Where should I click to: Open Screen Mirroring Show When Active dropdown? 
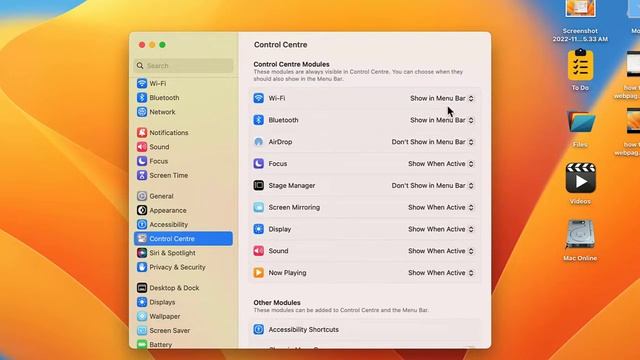(x=441, y=207)
